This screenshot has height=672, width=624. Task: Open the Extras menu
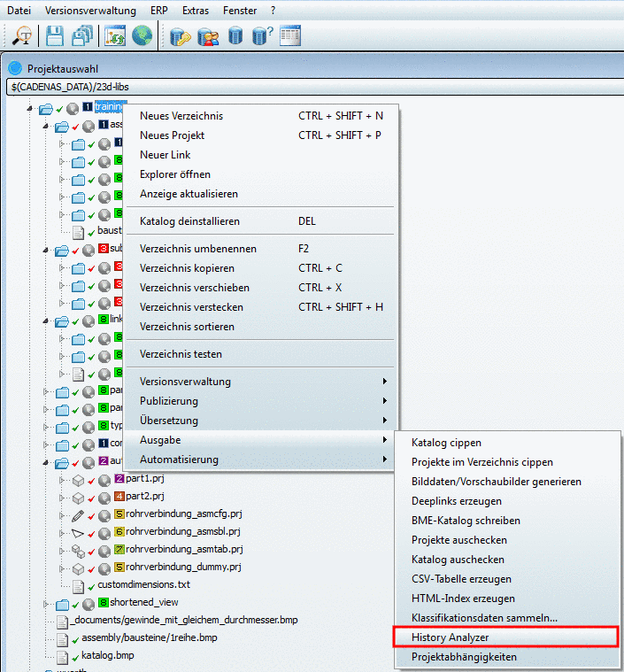pos(196,11)
